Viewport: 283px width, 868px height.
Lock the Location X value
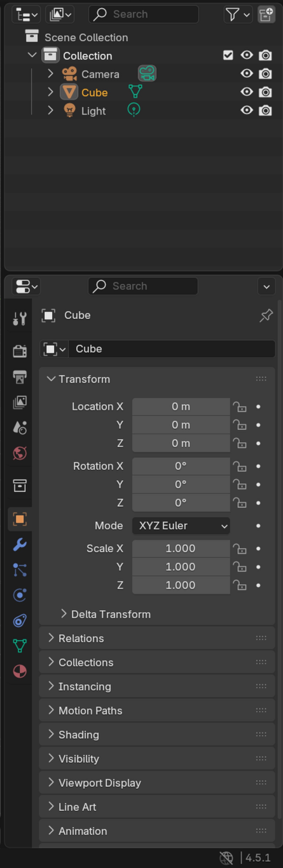coord(240,407)
